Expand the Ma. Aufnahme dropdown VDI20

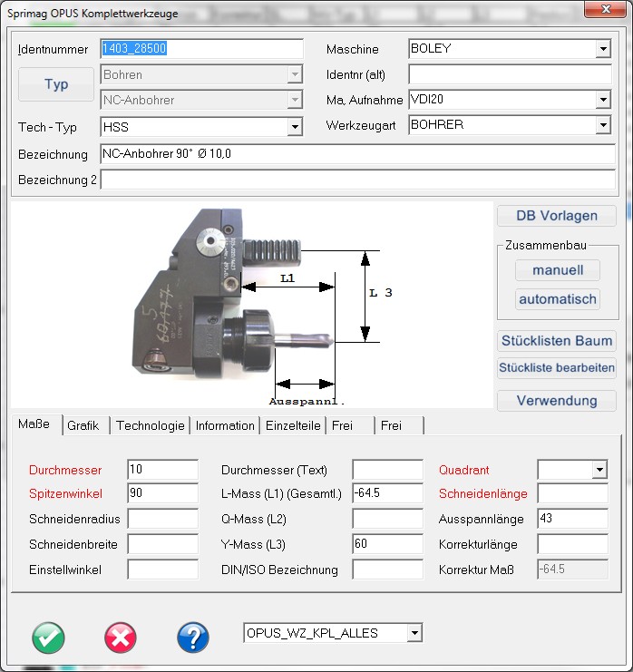pos(603,100)
